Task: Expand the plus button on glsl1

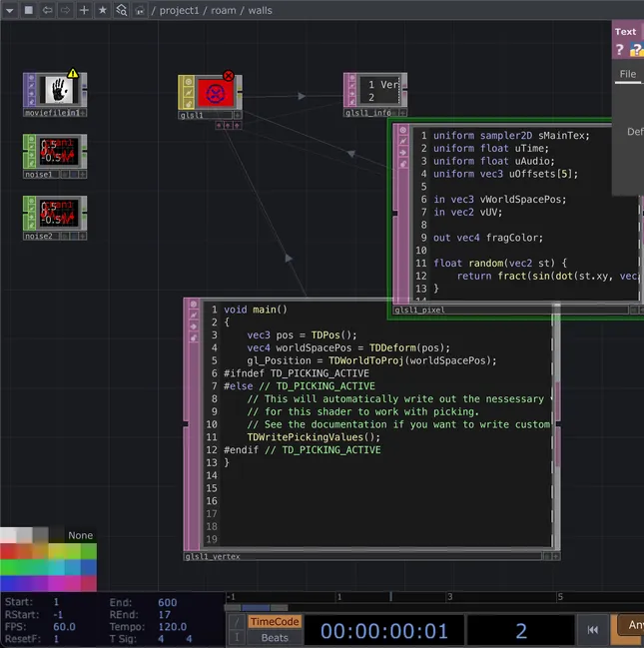Action: pos(238,115)
